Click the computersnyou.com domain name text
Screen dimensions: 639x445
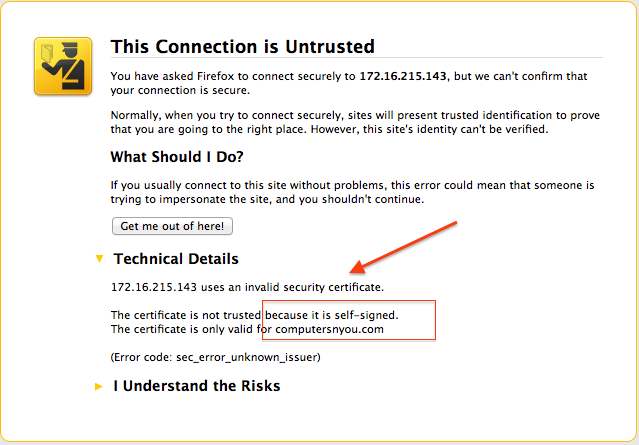[330, 329]
